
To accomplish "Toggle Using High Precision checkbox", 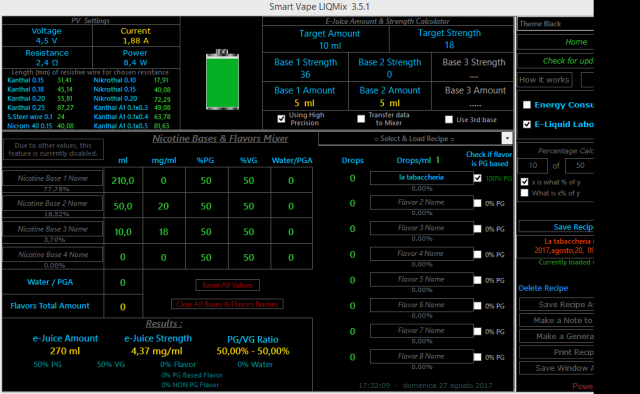I will click(x=281, y=119).
